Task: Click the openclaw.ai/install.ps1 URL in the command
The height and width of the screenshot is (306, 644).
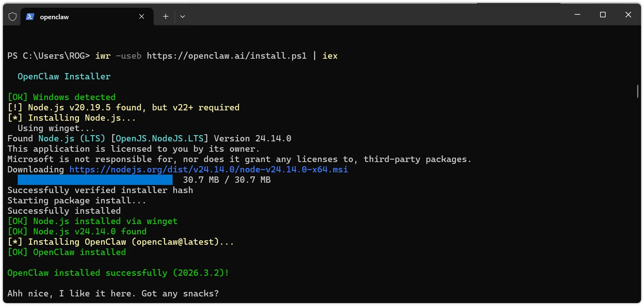Action: (x=226, y=56)
